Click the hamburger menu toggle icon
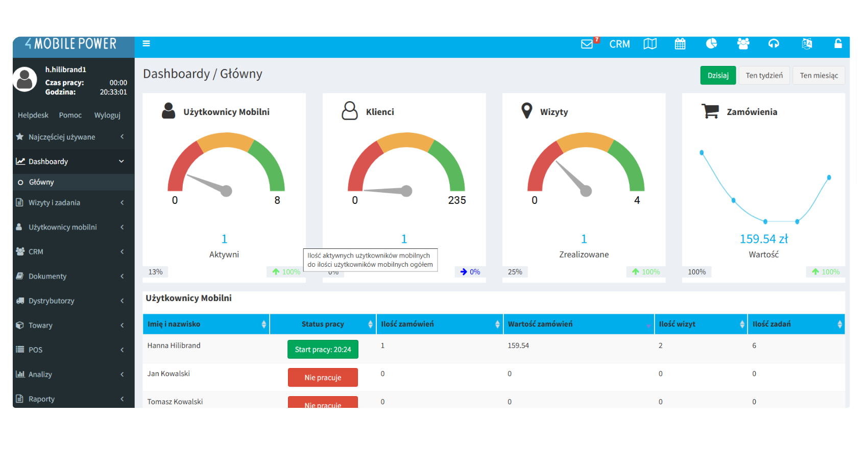This screenshot has height=460, width=868. [x=146, y=43]
